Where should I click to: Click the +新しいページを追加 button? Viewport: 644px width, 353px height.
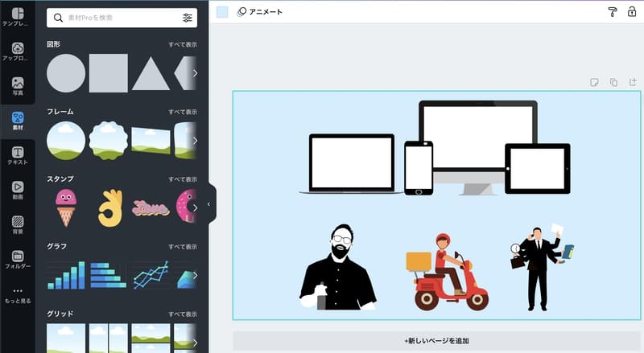436,341
